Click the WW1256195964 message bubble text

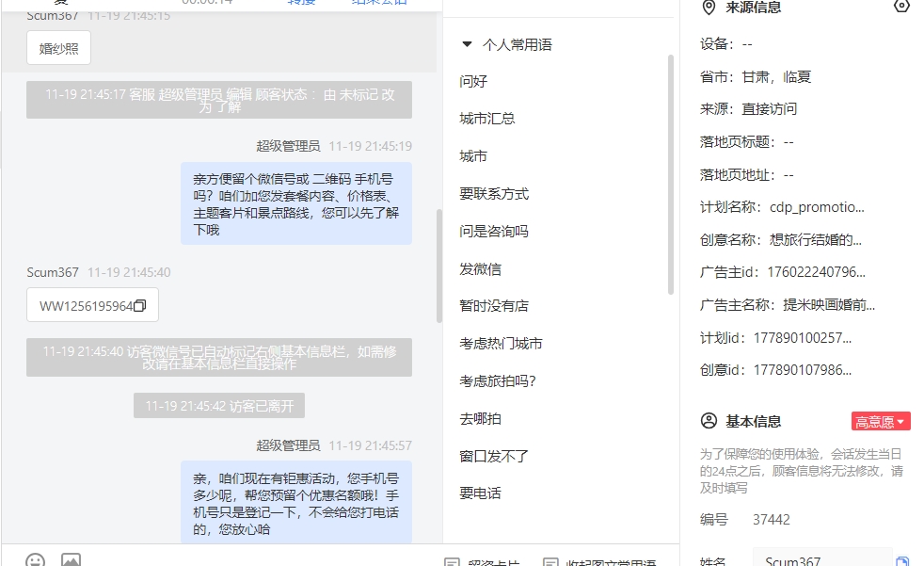pyautogui.click(x=86, y=306)
